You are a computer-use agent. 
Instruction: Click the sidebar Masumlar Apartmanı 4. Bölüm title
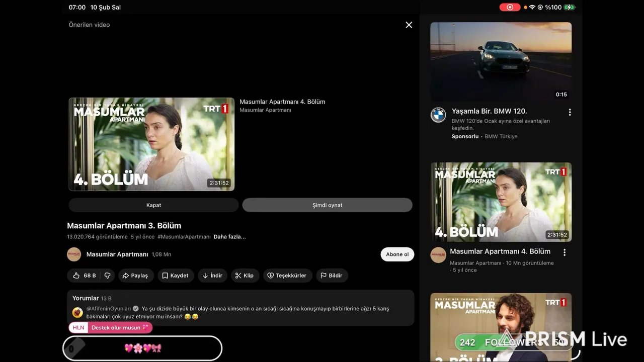[500, 251]
